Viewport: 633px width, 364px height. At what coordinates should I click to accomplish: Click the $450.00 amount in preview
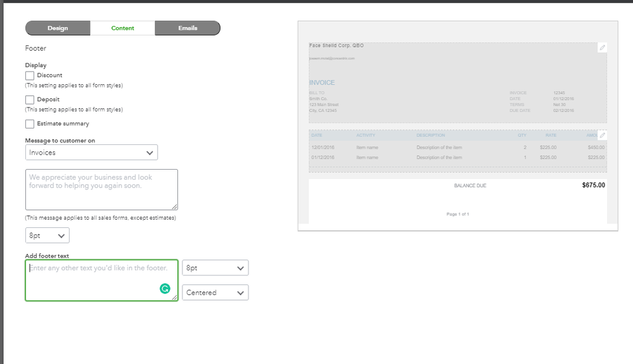pos(596,147)
